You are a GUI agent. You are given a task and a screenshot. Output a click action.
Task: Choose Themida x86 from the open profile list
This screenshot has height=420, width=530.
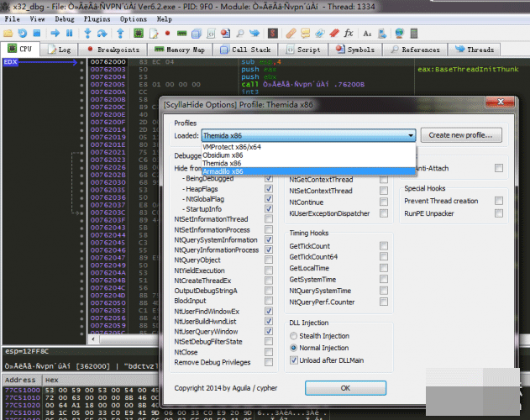(308, 163)
